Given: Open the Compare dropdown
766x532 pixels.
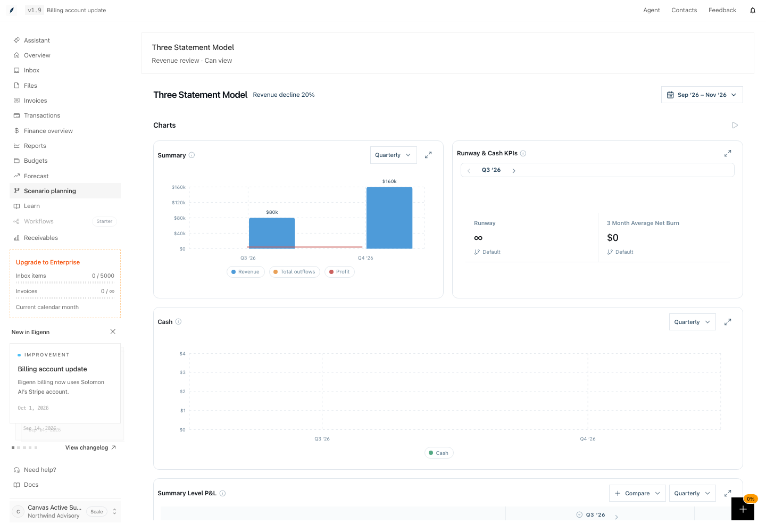Looking at the screenshot, I should [x=637, y=493].
